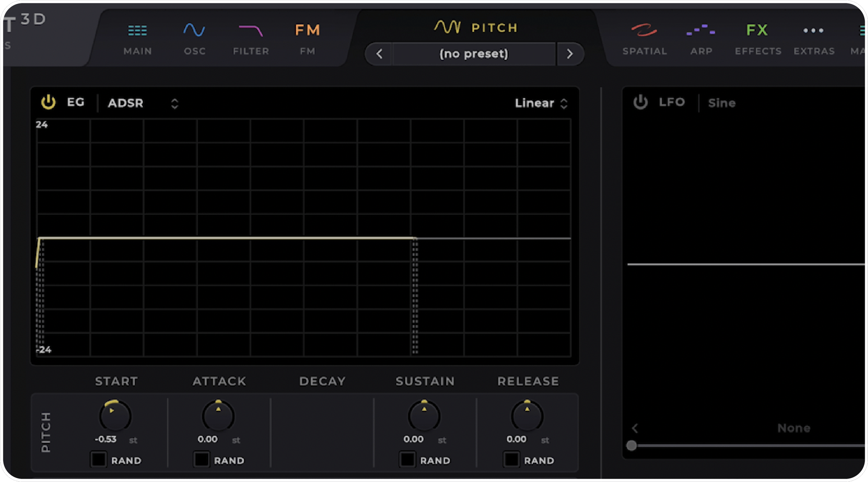The height and width of the screenshot is (482, 868).
Task: Switch to the Main tab
Action: (137, 39)
